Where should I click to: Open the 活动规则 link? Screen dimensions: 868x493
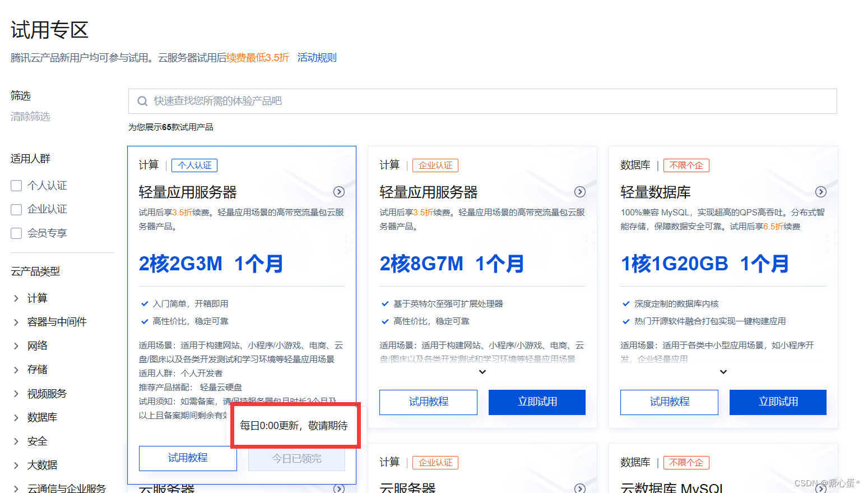pyautogui.click(x=317, y=57)
